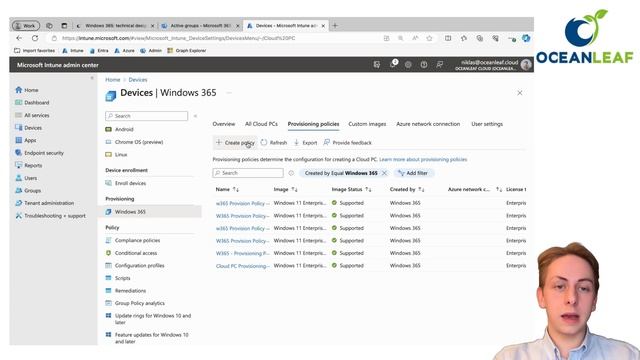The width and height of the screenshot is (640, 360).
Task: Open the account profile avatar
Action: 526,64
